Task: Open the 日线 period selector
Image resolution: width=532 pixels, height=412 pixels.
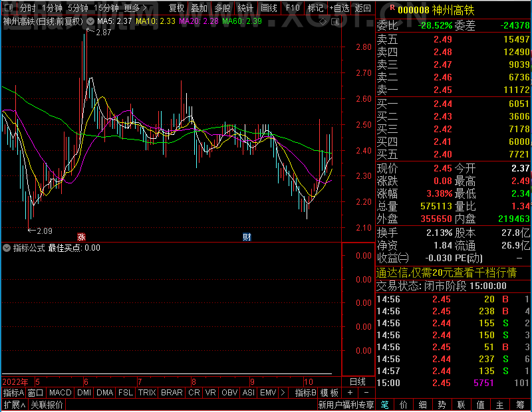Action: coord(358,382)
